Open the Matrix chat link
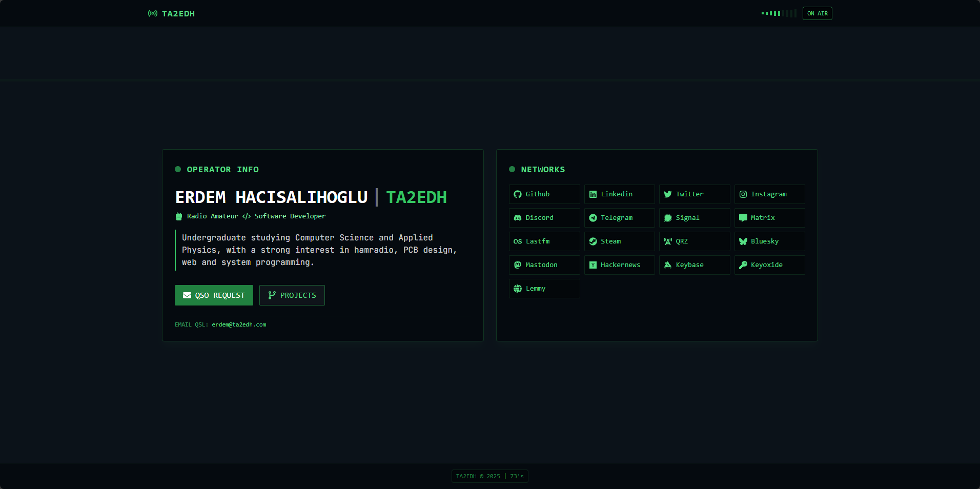Viewport: 980px width, 489px height. pyautogui.click(x=769, y=218)
